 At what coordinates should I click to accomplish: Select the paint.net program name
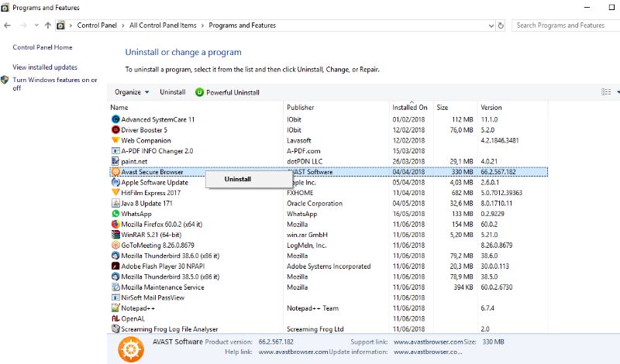click(x=134, y=161)
